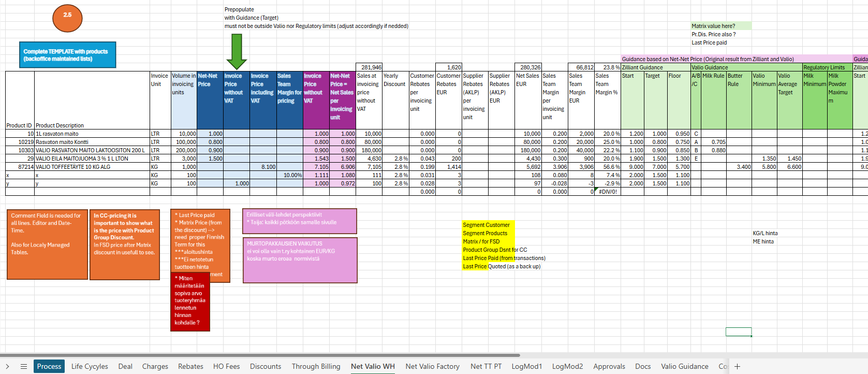Open the Rebates sheet tab
Screen dimensions: 868x374
(x=190, y=366)
